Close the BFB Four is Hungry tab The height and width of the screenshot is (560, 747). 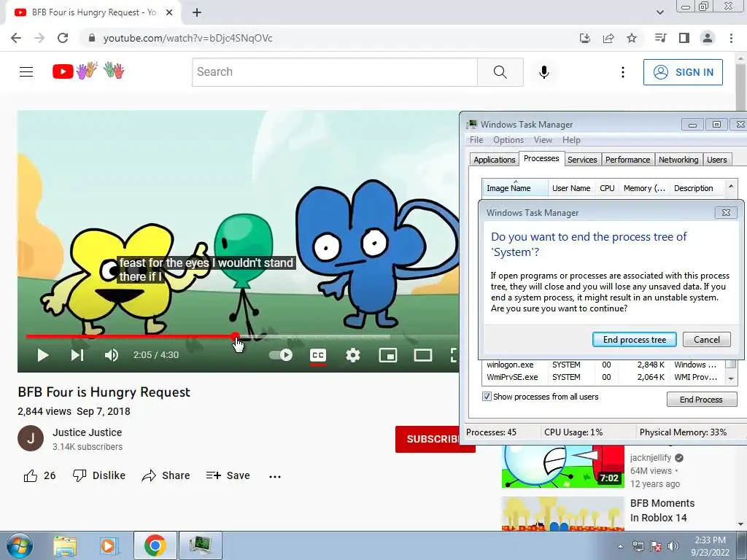(x=169, y=12)
